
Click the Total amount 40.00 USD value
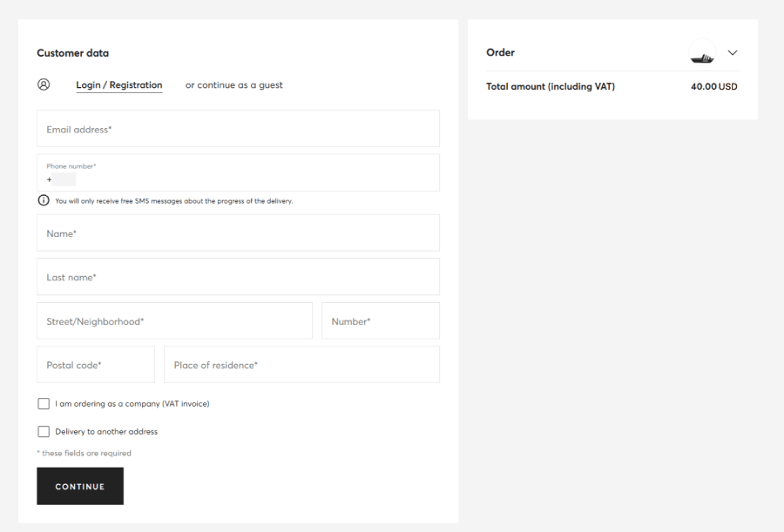714,86
